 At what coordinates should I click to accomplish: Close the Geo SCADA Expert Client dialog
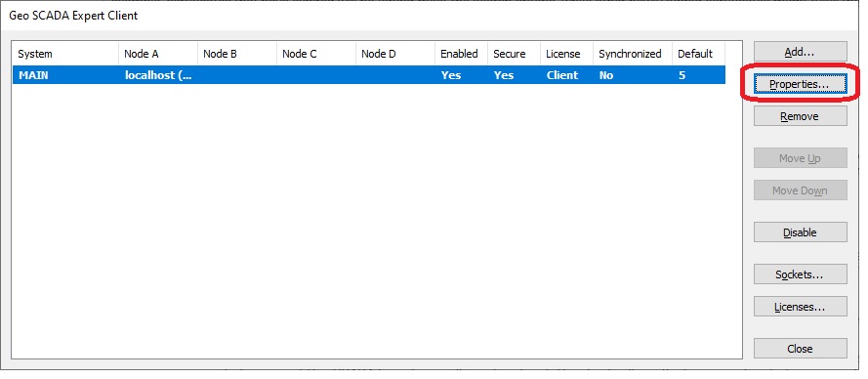point(800,349)
